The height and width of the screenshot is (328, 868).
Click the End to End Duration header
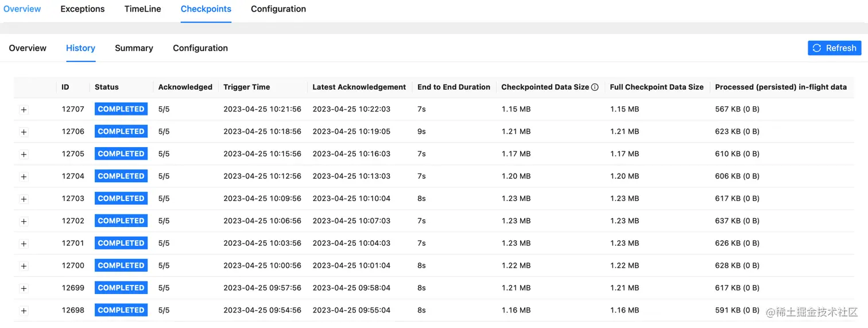click(454, 87)
